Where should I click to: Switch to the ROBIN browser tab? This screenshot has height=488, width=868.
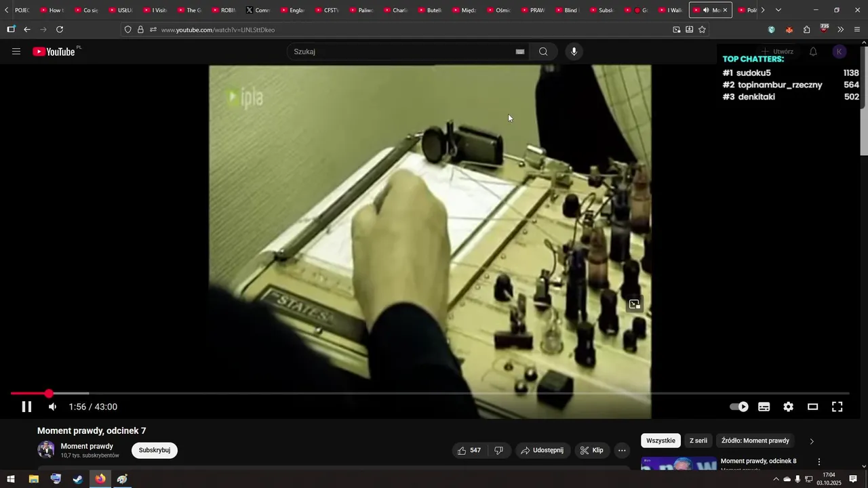tap(223, 10)
